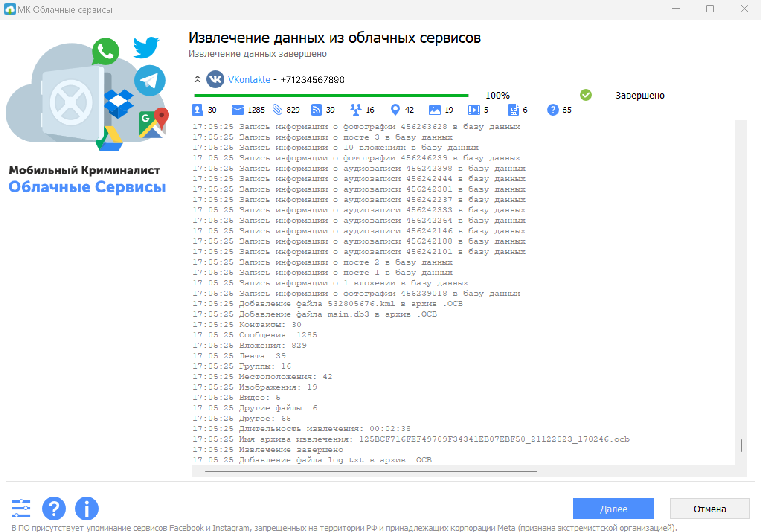761x532 pixels.
Task: Click the WhatsApp icon in the illustration
Action: [105, 51]
